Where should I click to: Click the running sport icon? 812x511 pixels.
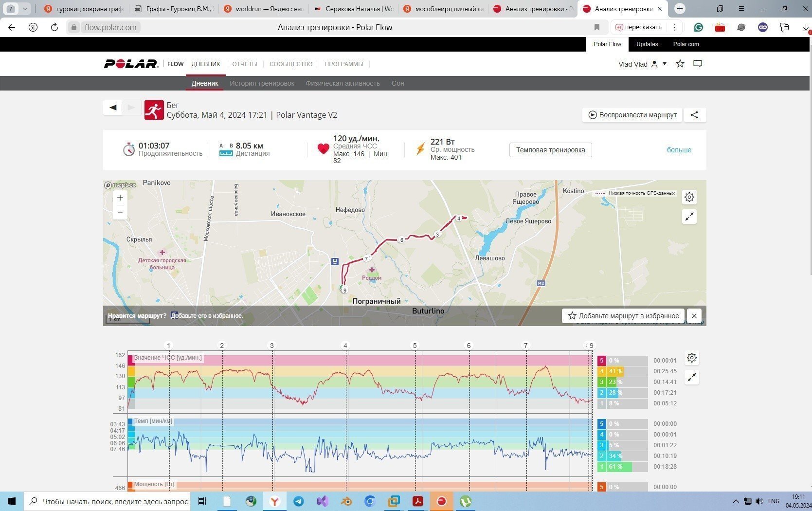point(154,110)
